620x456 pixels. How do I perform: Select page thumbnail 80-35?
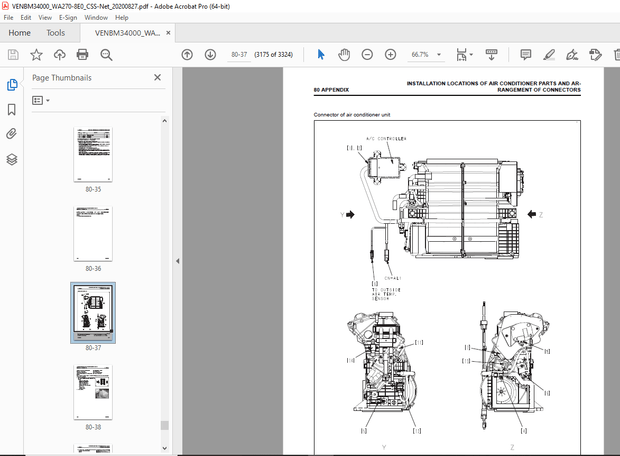[x=93, y=154]
